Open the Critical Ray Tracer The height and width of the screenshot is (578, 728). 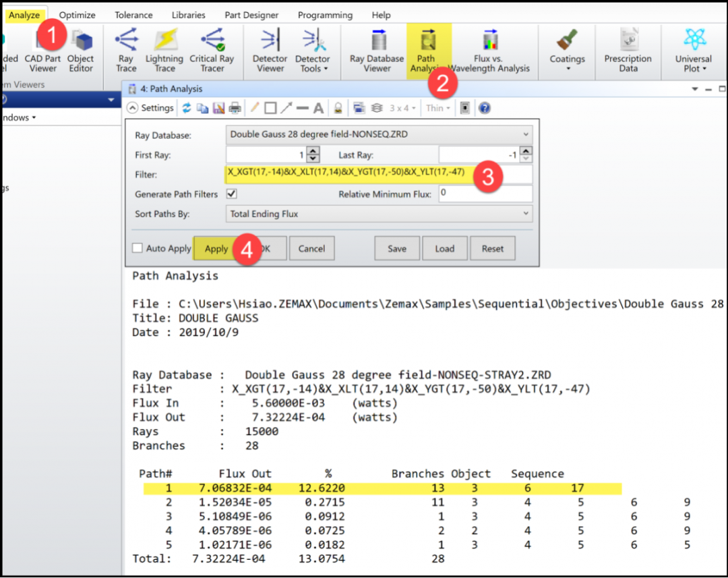tap(212, 51)
